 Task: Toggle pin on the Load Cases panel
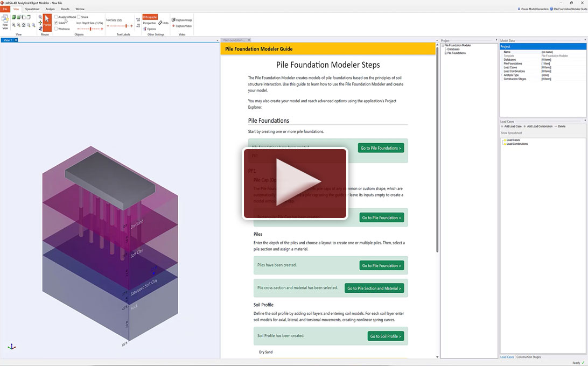click(585, 121)
